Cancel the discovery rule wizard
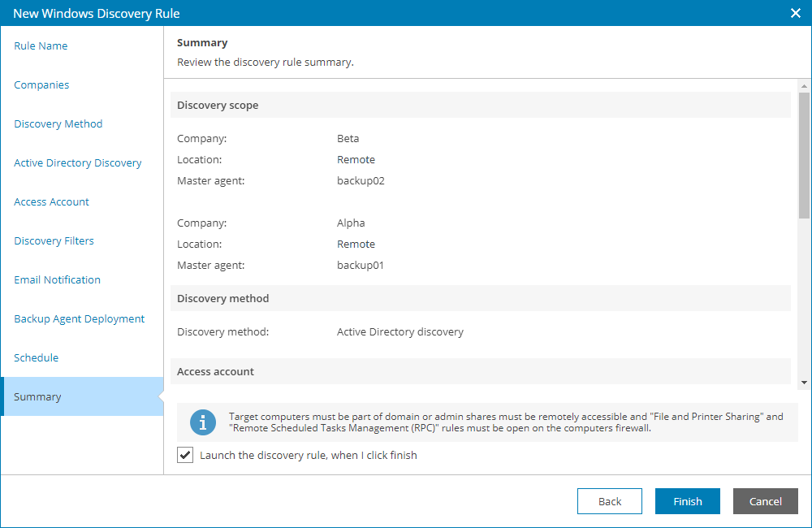This screenshot has height=528, width=812. [765, 501]
